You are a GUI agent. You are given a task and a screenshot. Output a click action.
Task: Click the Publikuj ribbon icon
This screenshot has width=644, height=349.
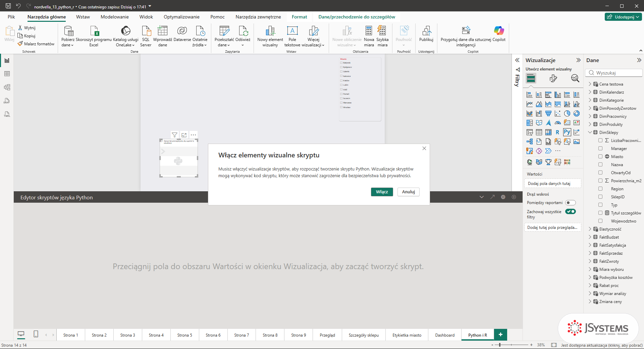point(426,34)
